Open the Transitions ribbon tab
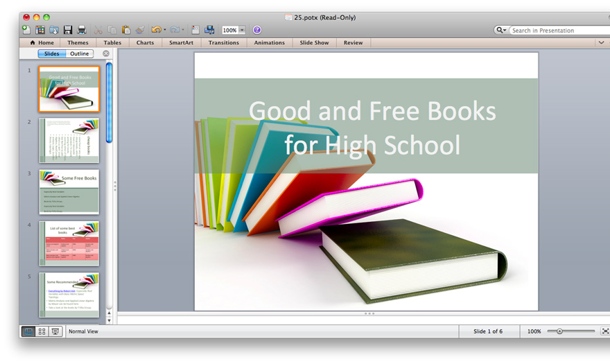This screenshot has height=364, width=610. pyautogui.click(x=223, y=42)
